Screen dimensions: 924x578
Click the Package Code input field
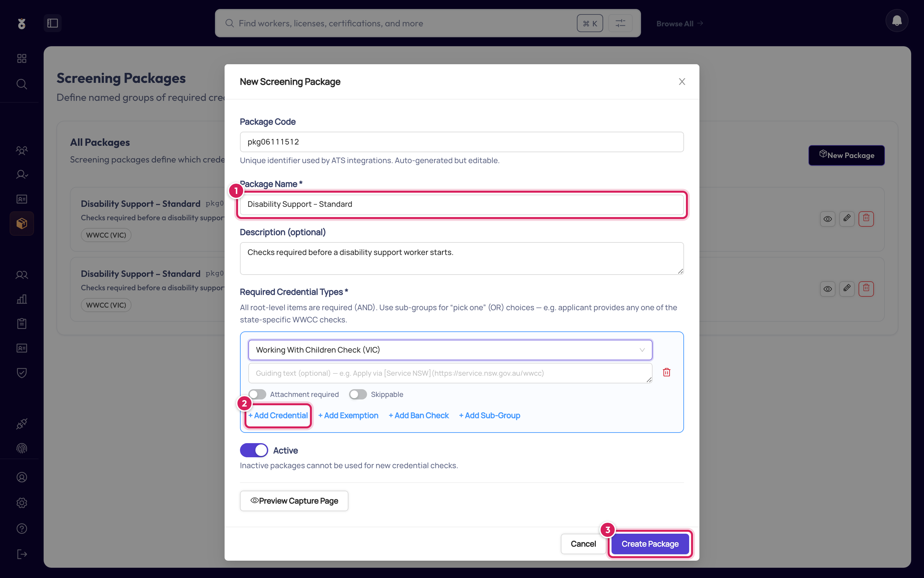click(x=462, y=142)
